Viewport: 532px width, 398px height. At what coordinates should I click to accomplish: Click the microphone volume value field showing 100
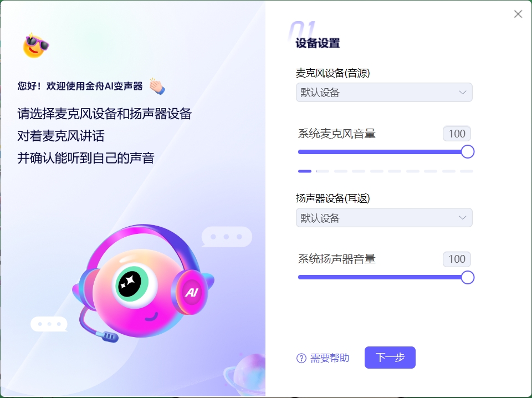click(457, 134)
